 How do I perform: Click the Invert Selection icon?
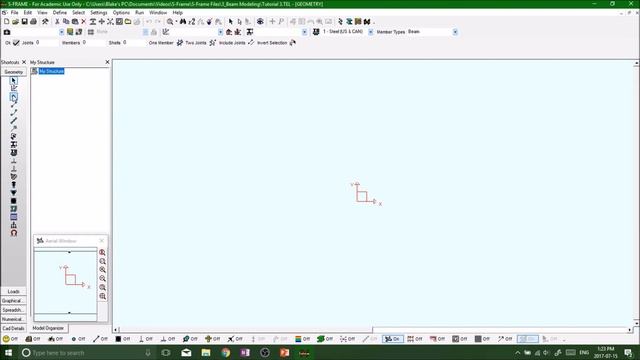point(293,42)
